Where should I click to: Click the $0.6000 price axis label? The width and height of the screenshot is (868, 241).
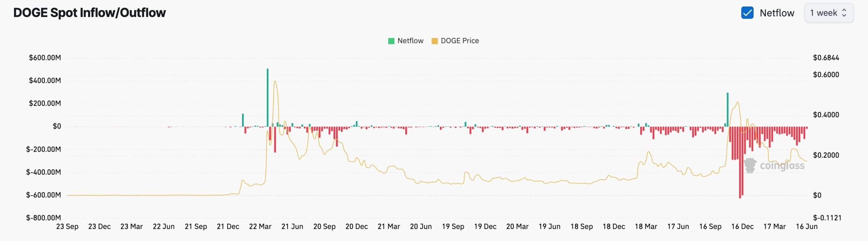point(826,74)
